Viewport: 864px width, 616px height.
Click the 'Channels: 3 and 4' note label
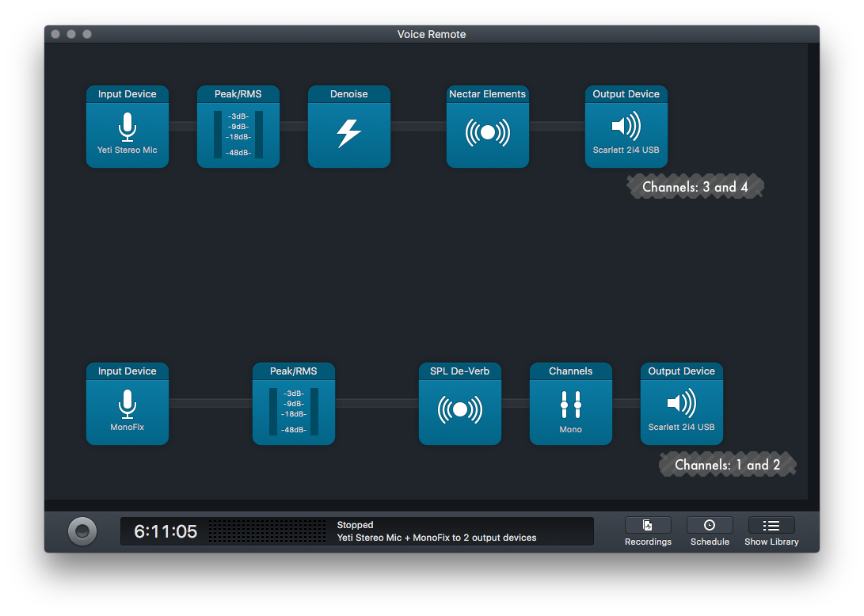point(695,187)
